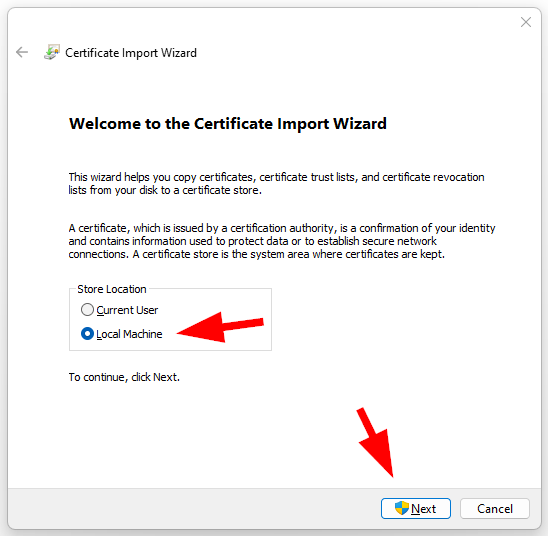This screenshot has width=548, height=536.
Task: Click the 'To continue, click Next.' text
Action: tap(124, 377)
